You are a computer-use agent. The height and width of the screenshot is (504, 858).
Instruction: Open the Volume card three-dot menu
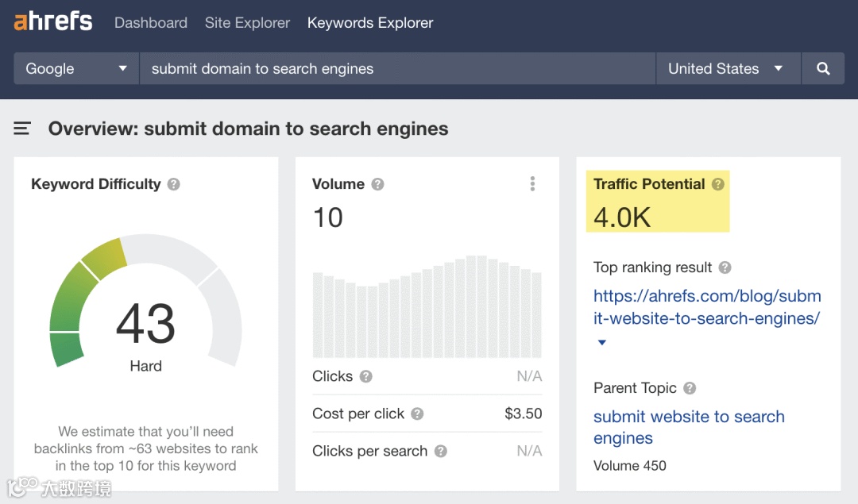click(532, 184)
